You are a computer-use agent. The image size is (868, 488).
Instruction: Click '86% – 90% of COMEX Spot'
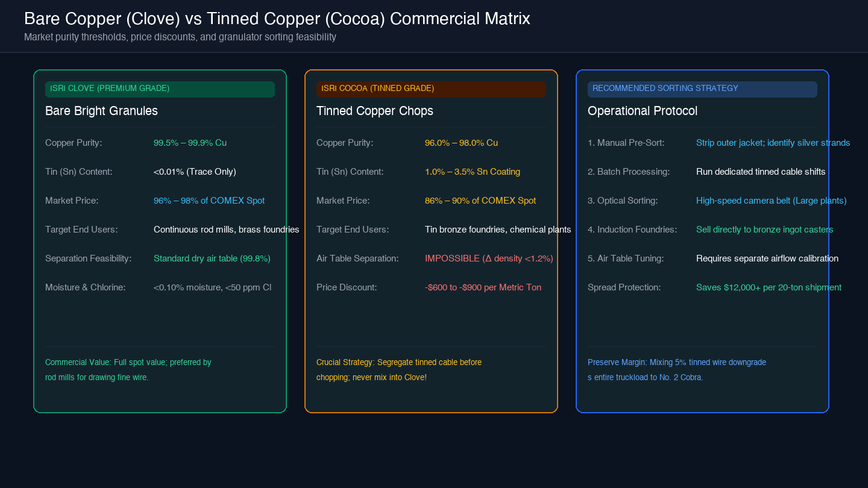480,201
